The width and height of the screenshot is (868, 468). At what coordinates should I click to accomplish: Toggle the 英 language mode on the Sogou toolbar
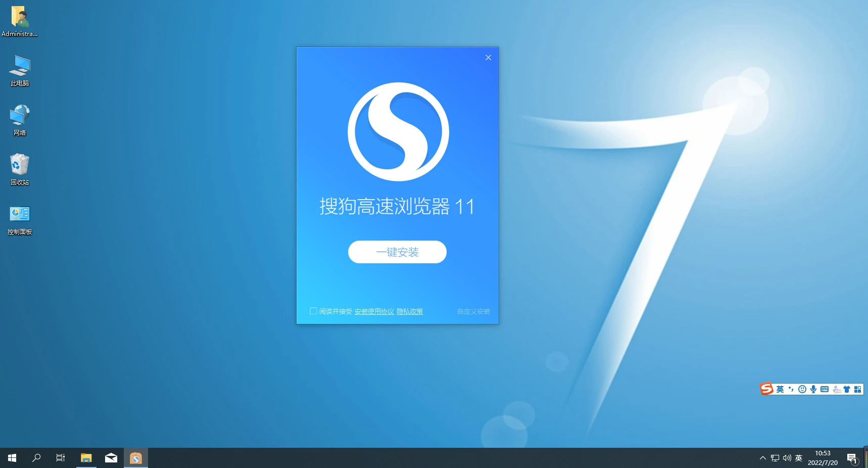(x=780, y=389)
